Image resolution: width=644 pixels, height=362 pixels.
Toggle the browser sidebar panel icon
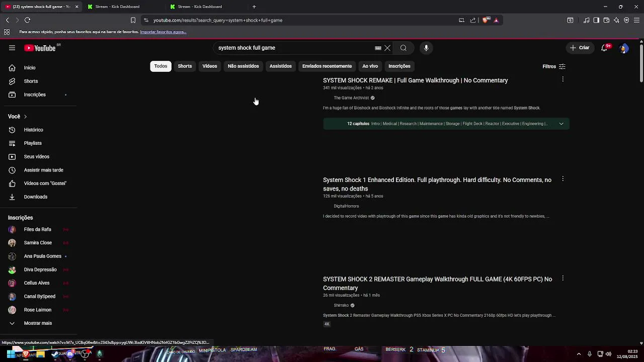click(596, 20)
